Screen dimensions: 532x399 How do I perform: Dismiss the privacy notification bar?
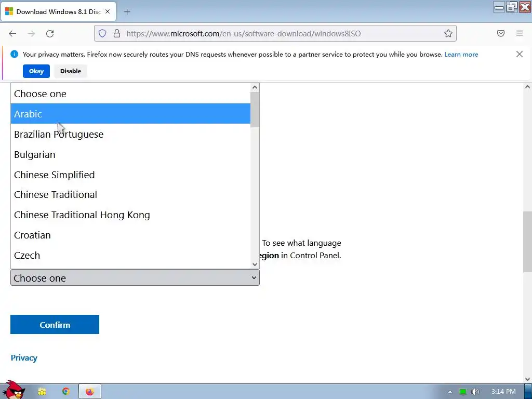pos(519,54)
